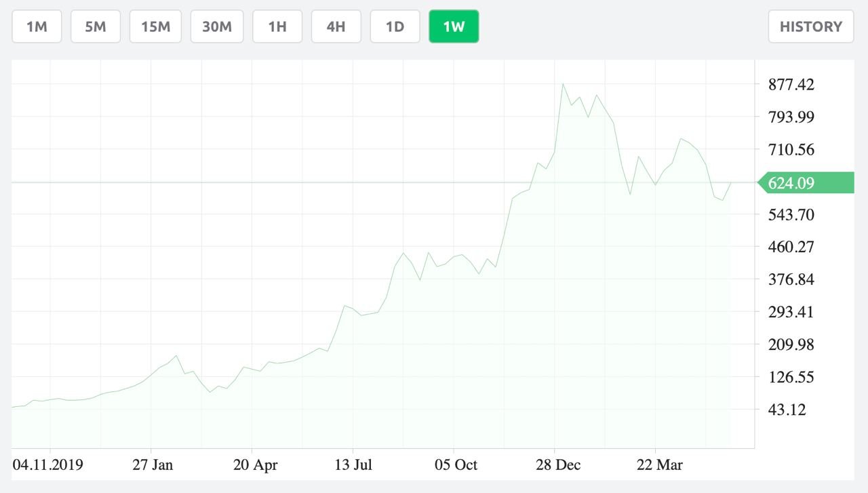This screenshot has width=868, height=493.
Task: Click the 793.99 price axis label
Action: (791, 117)
